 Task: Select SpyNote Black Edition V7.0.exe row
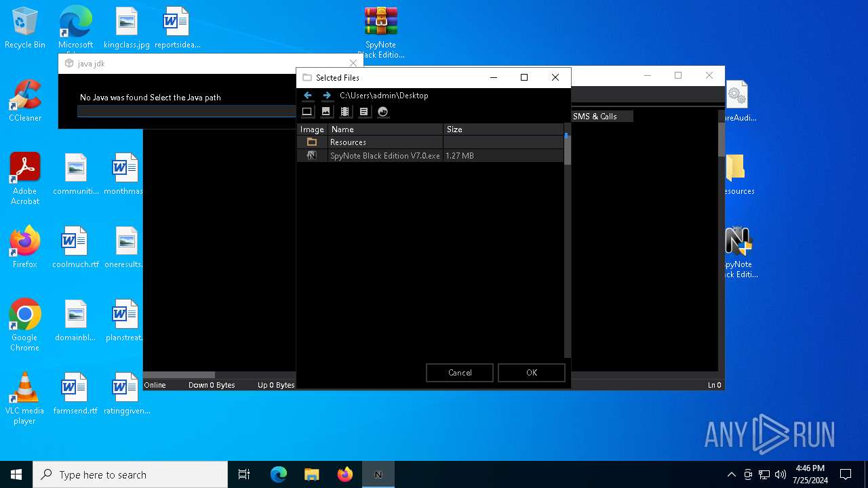point(431,156)
